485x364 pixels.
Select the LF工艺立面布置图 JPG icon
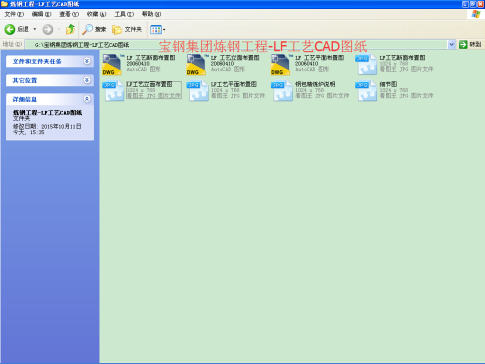click(x=113, y=91)
